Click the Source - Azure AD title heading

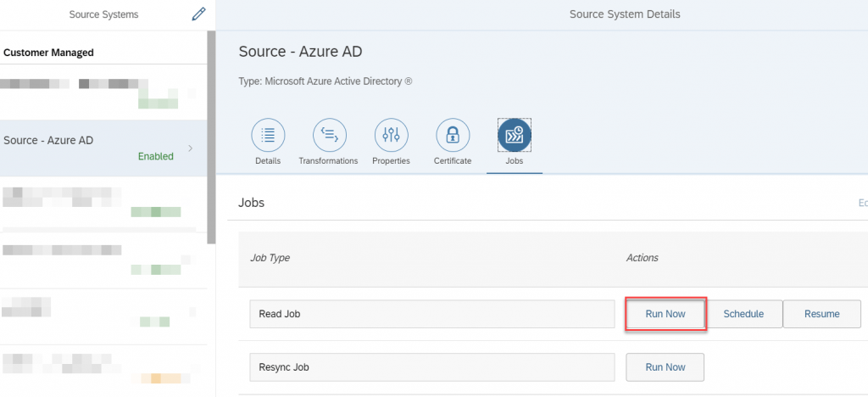(301, 52)
